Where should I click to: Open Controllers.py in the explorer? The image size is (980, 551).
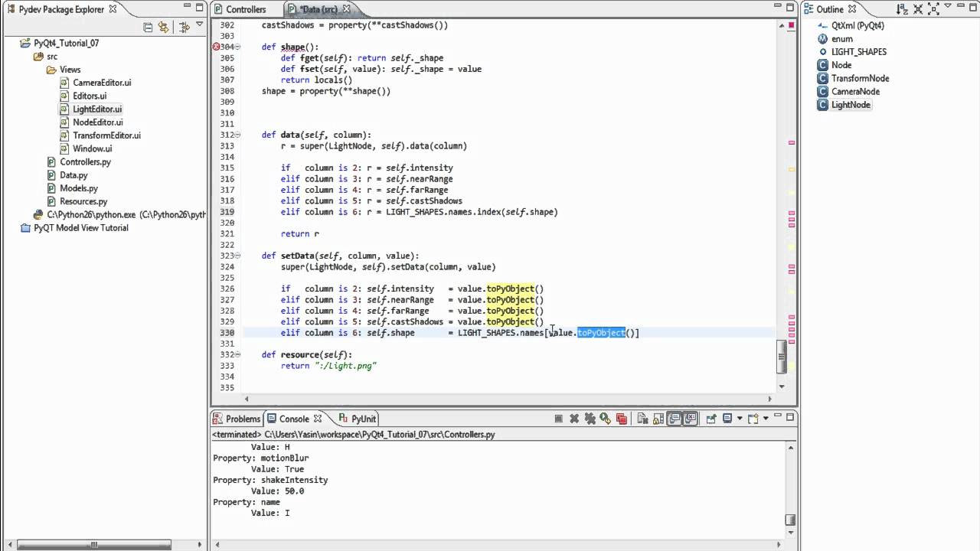point(85,162)
